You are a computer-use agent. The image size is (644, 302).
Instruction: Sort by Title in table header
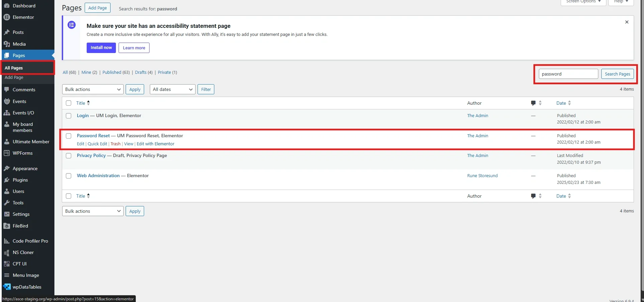point(83,103)
